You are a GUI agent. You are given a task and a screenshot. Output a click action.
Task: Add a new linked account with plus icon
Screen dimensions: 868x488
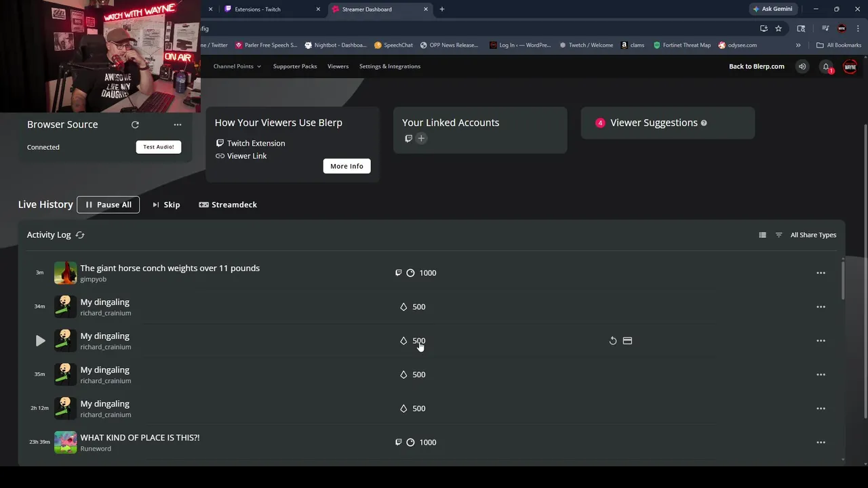click(x=421, y=138)
